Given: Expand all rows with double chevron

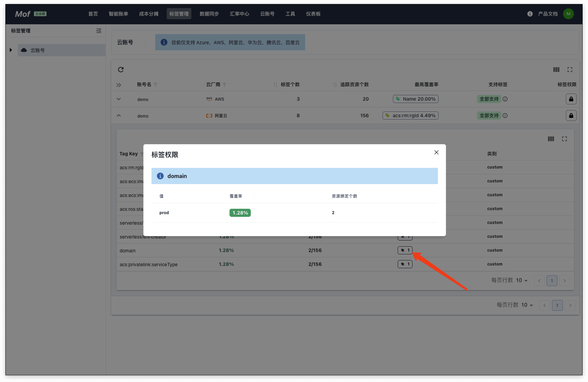Looking at the screenshot, I should coord(119,85).
